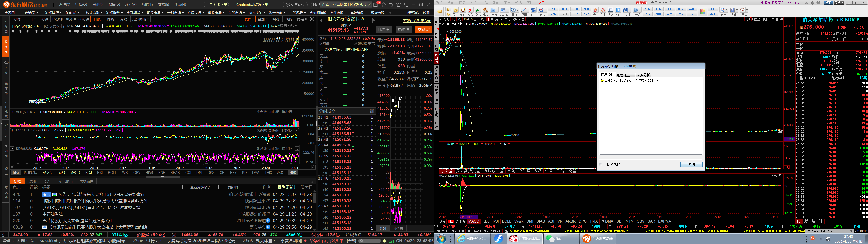Open the 更多周期 dropdown

[141, 19]
